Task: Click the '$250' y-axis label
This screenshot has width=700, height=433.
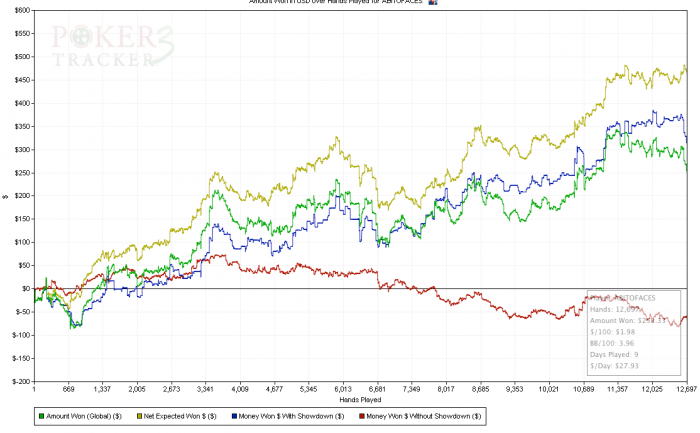Action: [22, 173]
